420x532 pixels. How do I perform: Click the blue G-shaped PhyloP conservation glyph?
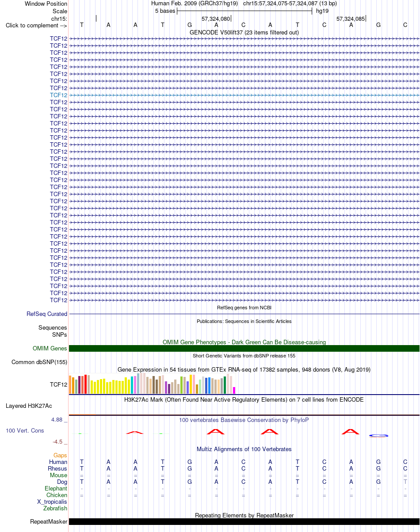379,436
